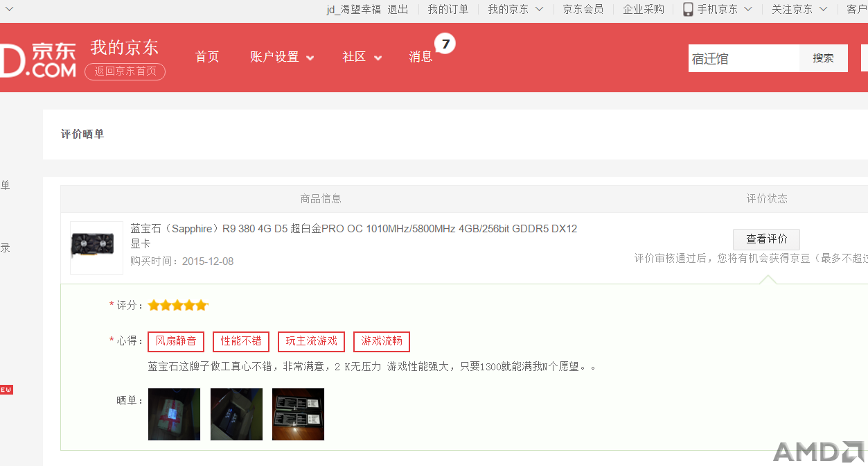Expand the 社区 dropdown arrow
The height and width of the screenshot is (466, 868).
click(378, 58)
